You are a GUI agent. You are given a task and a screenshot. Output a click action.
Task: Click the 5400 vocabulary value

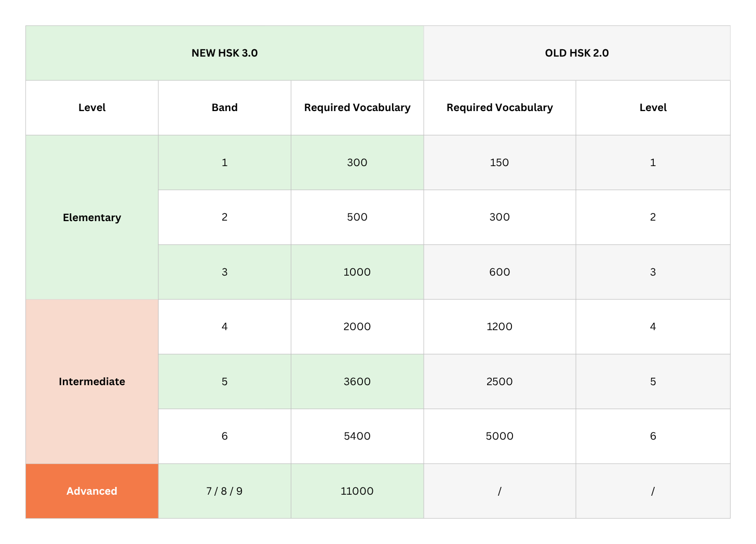[357, 436]
